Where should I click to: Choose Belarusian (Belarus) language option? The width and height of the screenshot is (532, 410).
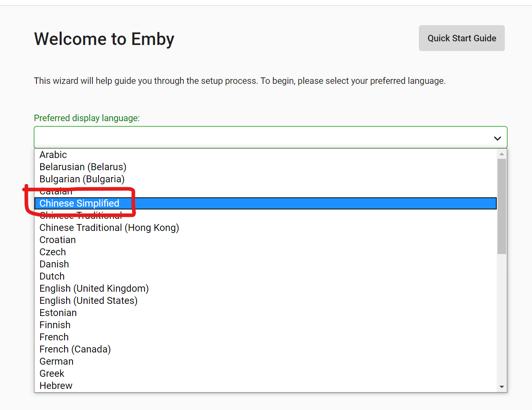pyautogui.click(x=83, y=167)
